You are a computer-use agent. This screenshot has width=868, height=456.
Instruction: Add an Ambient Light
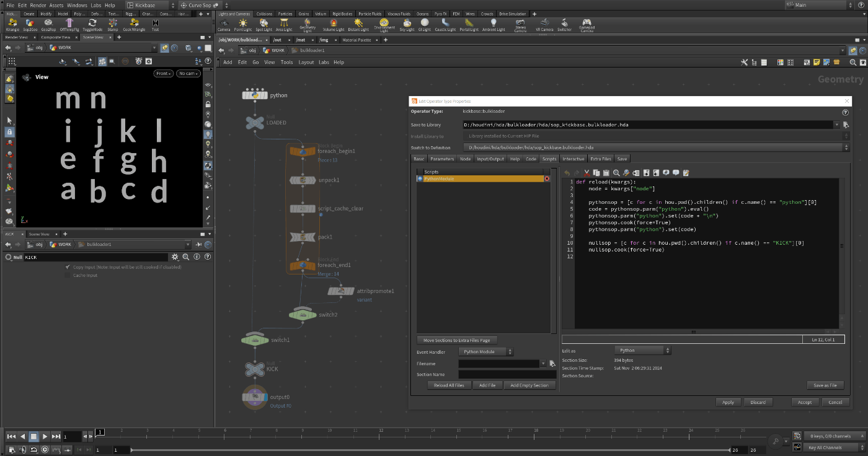[x=494, y=25]
